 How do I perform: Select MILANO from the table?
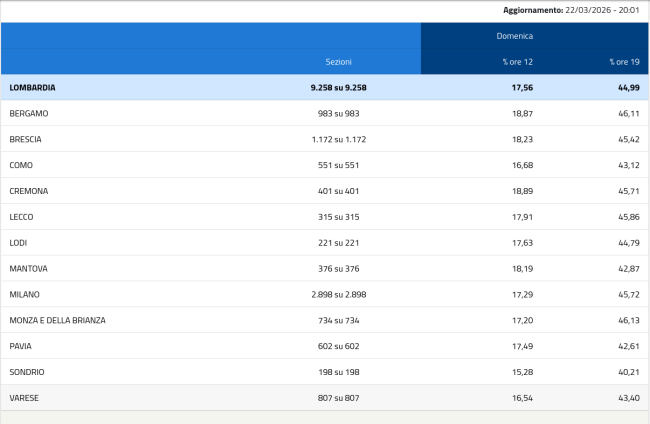(25, 295)
